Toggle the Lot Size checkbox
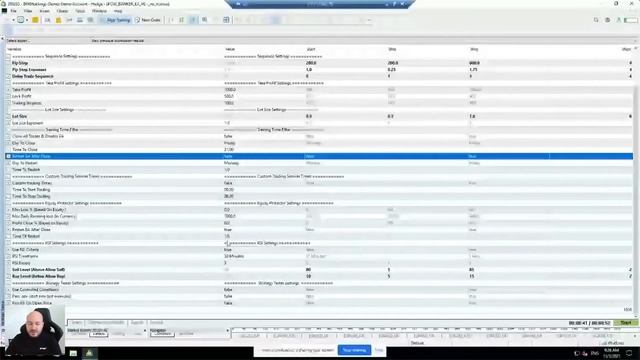This screenshot has width=640, height=360. pyautogui.click(x=9, y=116)
